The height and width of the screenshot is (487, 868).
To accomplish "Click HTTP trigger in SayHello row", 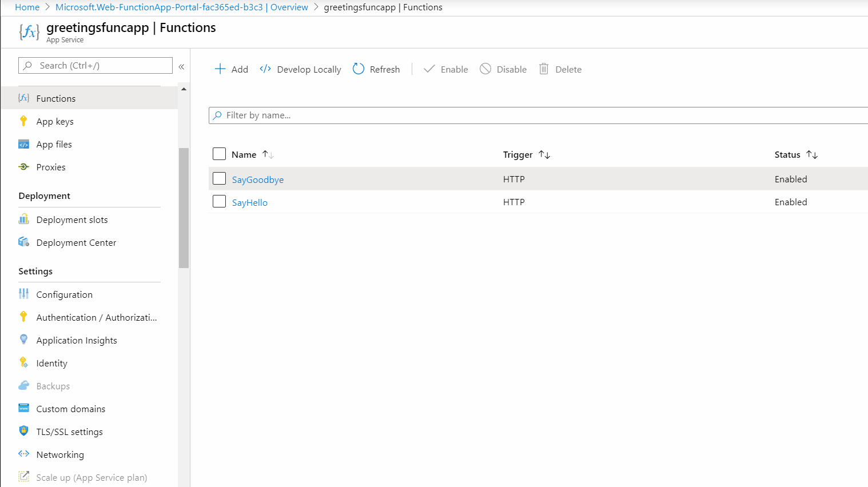I will tap(514, 202).
